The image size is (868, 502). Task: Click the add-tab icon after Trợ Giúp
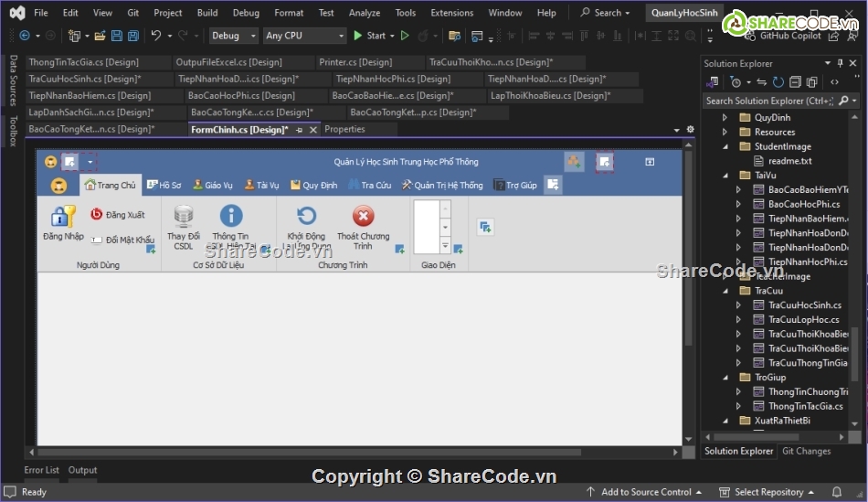[553, 185]
